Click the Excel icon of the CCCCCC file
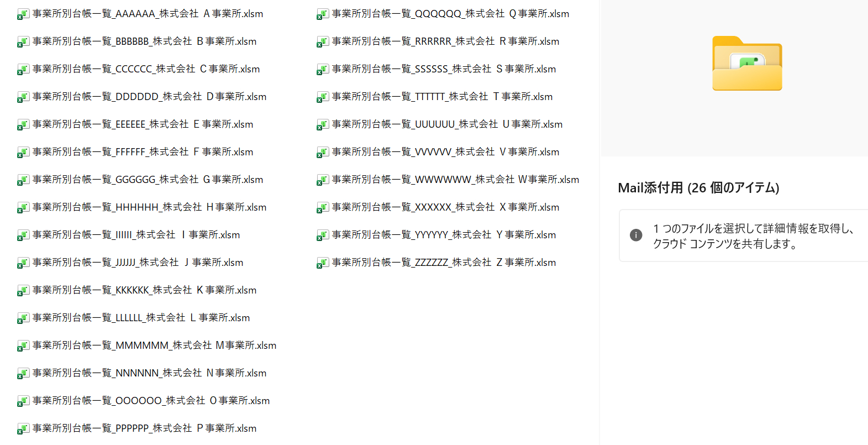 pyautogui.click(x=23, y=69)
